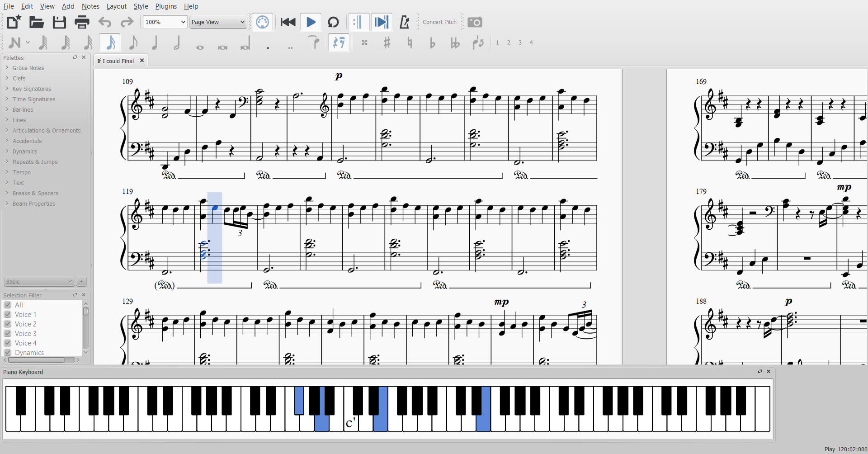Viewport: 868px width, 454px height.
Task: Click the c' key on piano keyboard
Action: [x=351, y=423]
